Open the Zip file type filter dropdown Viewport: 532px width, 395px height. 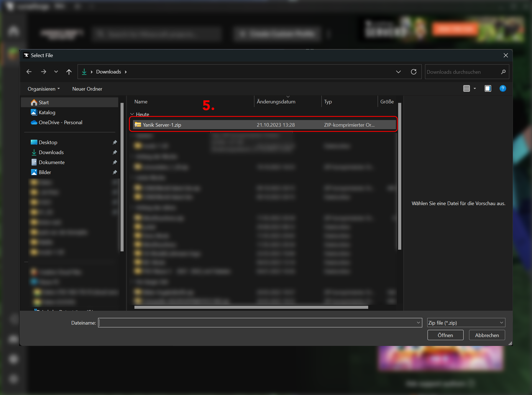point(466,323)
